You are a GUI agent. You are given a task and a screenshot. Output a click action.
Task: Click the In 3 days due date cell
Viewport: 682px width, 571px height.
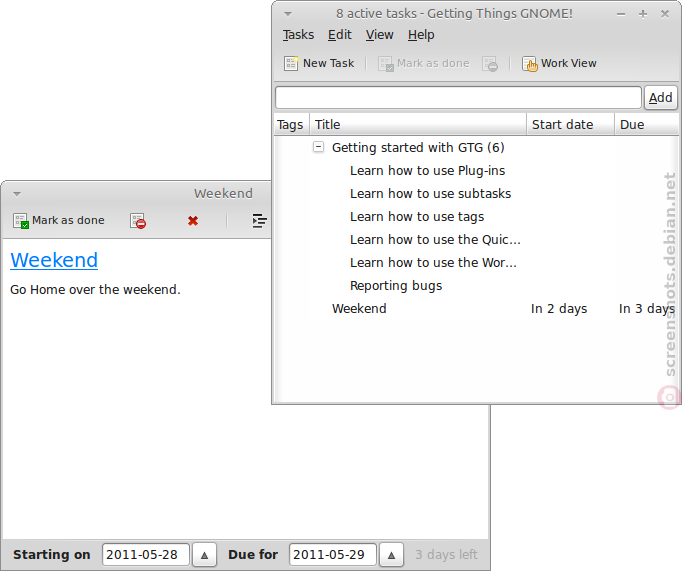[647, 309]
